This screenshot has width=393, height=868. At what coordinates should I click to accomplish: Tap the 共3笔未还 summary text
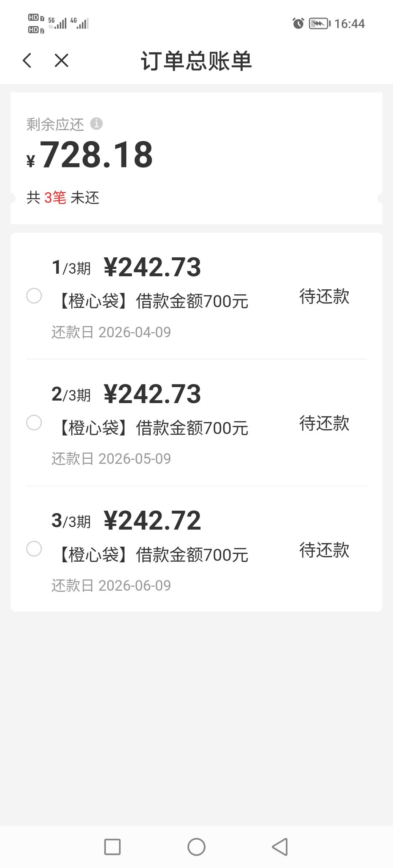coord(63,198)
